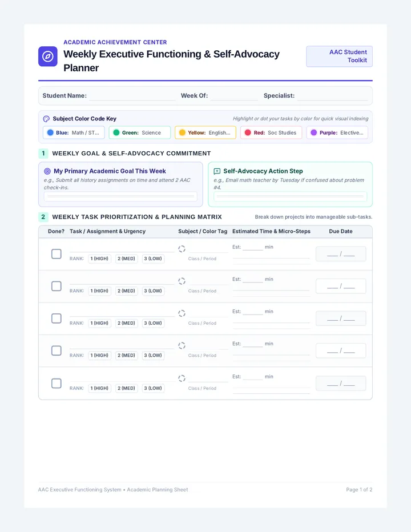The width and height of the screenshot is (411, 532).
Task: Select rank 2 (MED) in second task row
Action: pyautogui.click(x=126, y=291)
